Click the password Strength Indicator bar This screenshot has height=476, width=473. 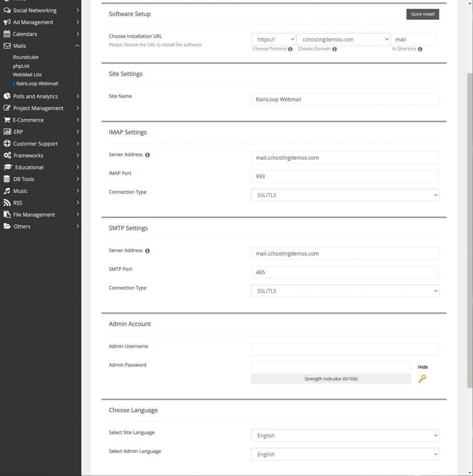[x=331, y=379]
